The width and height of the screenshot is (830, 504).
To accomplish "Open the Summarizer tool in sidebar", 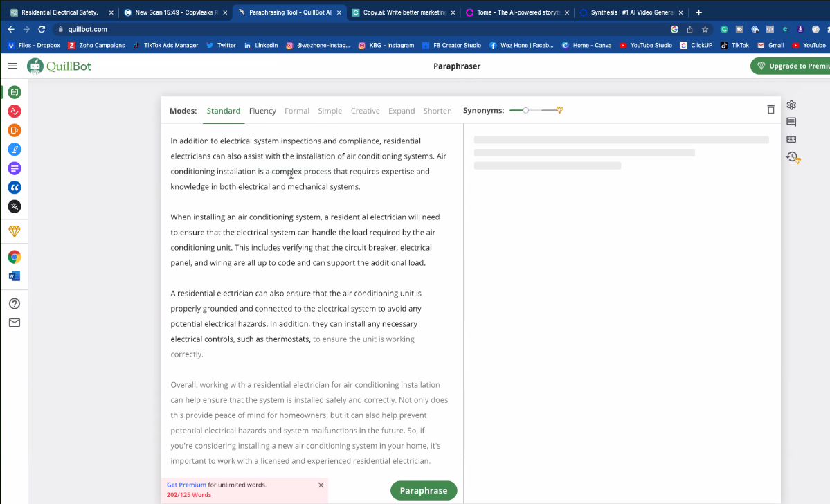I will pos(14,168).
